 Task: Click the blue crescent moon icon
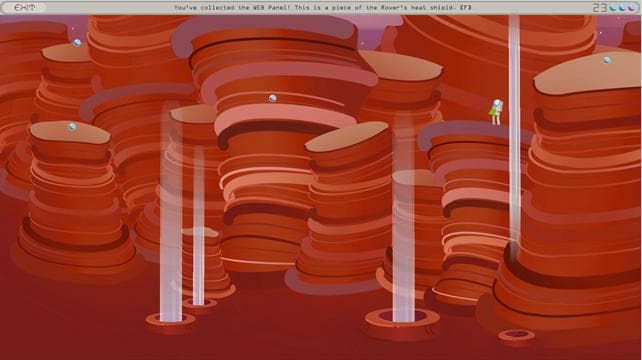(622, 8)
